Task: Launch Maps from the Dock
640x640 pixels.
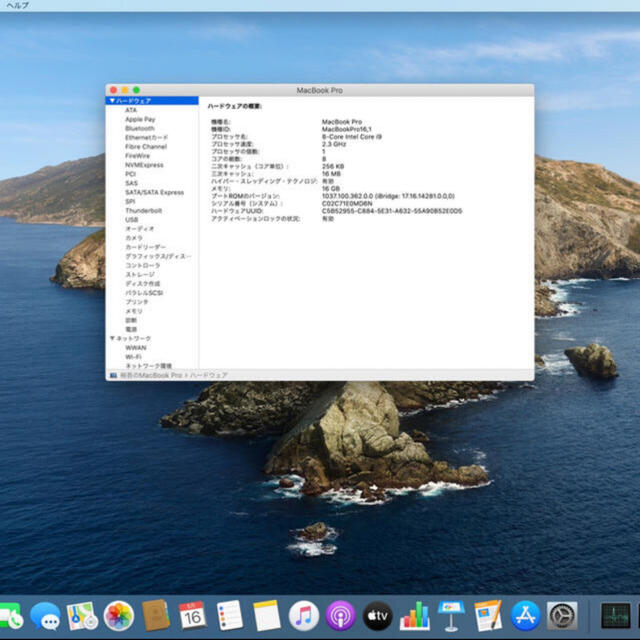Action: 82,616
